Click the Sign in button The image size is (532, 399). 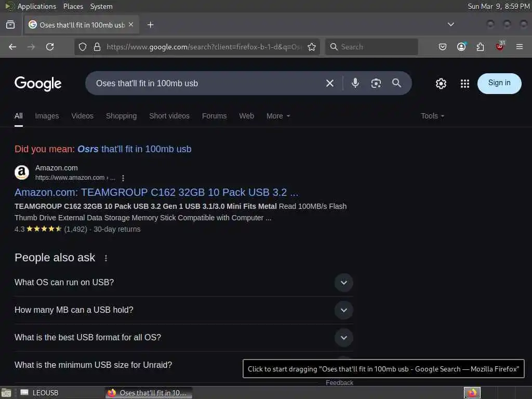(x=499, y=83)
